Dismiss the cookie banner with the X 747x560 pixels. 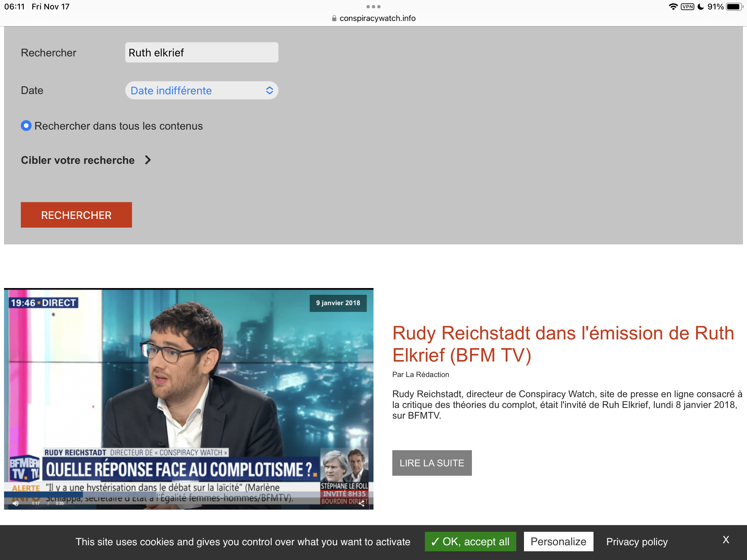pos(726,540)
